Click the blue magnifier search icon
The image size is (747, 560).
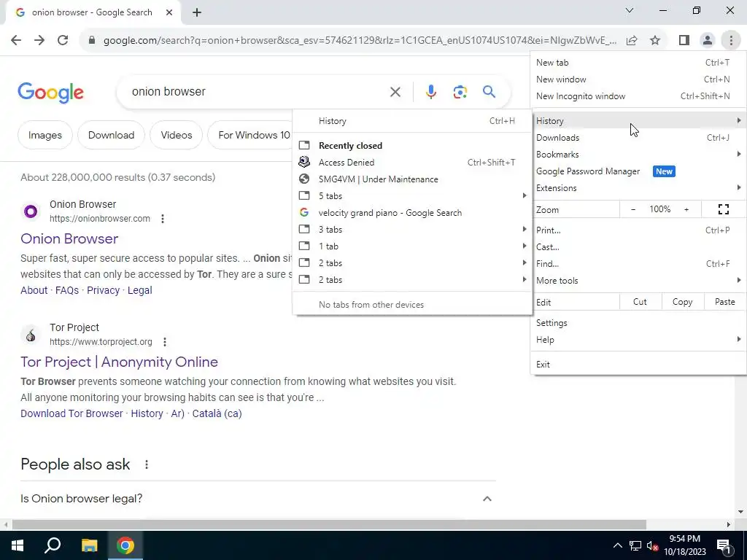coord(489,91)
